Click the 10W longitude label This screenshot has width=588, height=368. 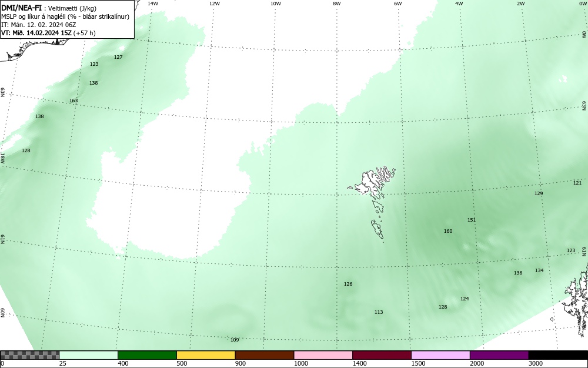pos(276,4)
